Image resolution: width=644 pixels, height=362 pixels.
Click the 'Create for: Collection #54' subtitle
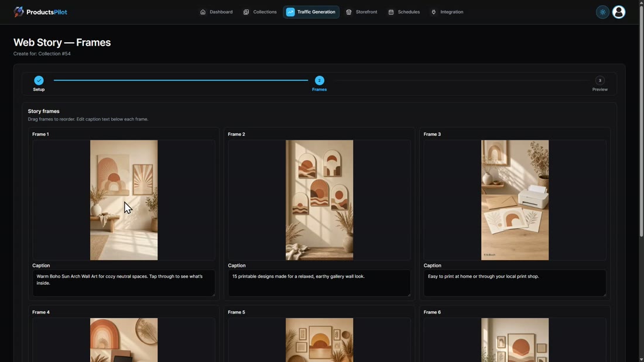[42, 54]
